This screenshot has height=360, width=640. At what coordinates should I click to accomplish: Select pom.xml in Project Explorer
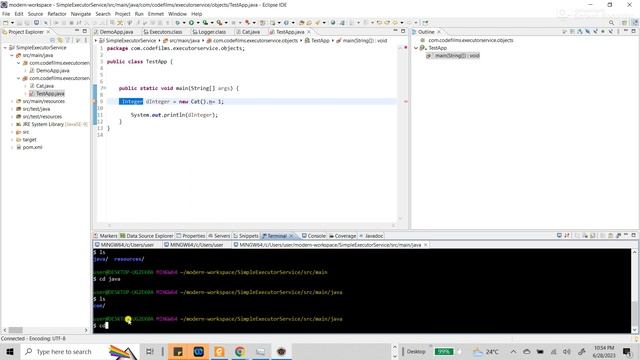[32, 147]
